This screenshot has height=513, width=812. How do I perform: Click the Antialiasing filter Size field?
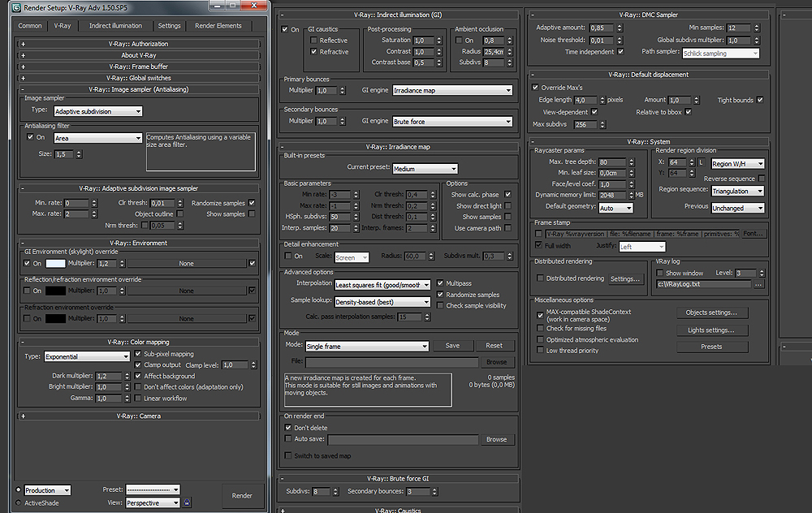pyautogui.click(x=64, y=154)
